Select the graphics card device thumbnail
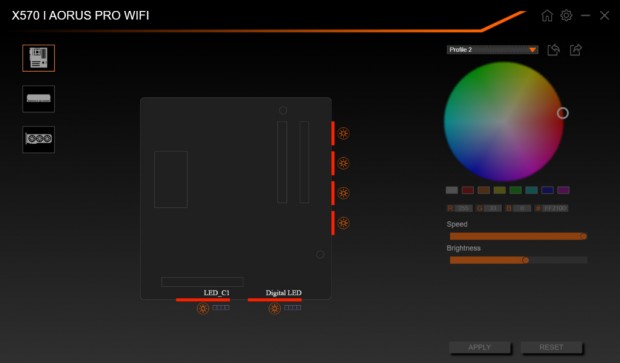This screenshot has width=620, height=363. [38, 139]
